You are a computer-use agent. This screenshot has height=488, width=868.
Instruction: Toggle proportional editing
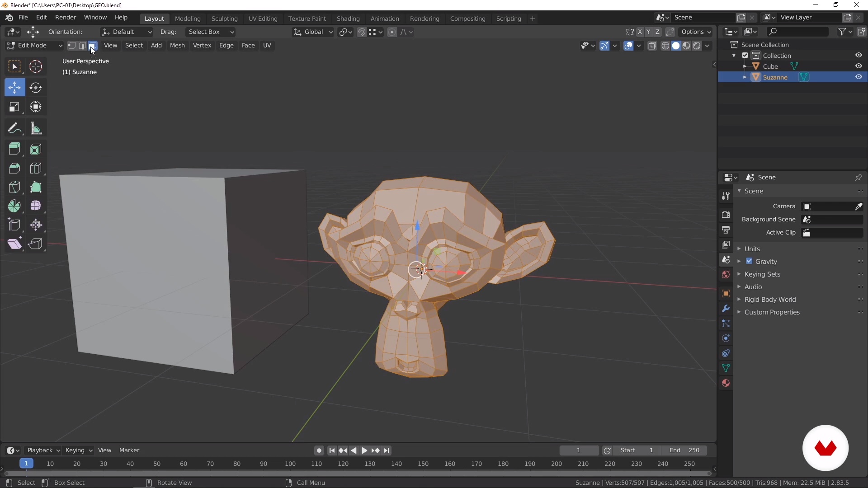392,32
